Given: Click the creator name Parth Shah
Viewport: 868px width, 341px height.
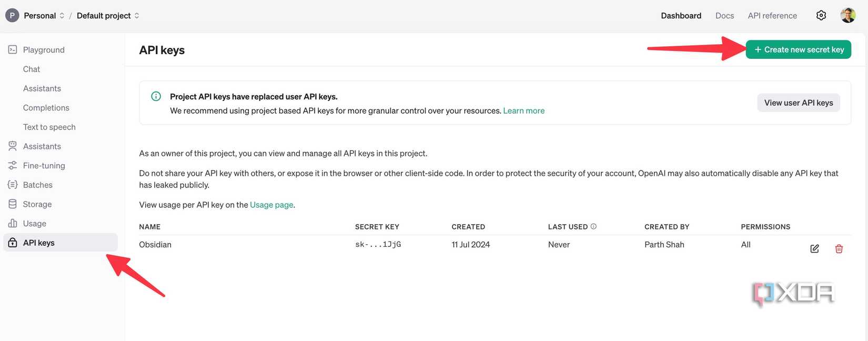Looking at the screenshot, I should click(664, 244).
